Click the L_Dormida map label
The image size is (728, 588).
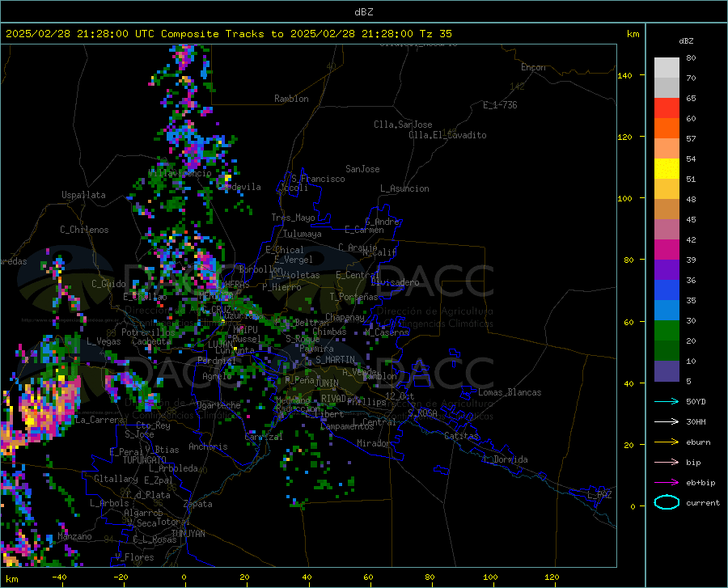505,459
